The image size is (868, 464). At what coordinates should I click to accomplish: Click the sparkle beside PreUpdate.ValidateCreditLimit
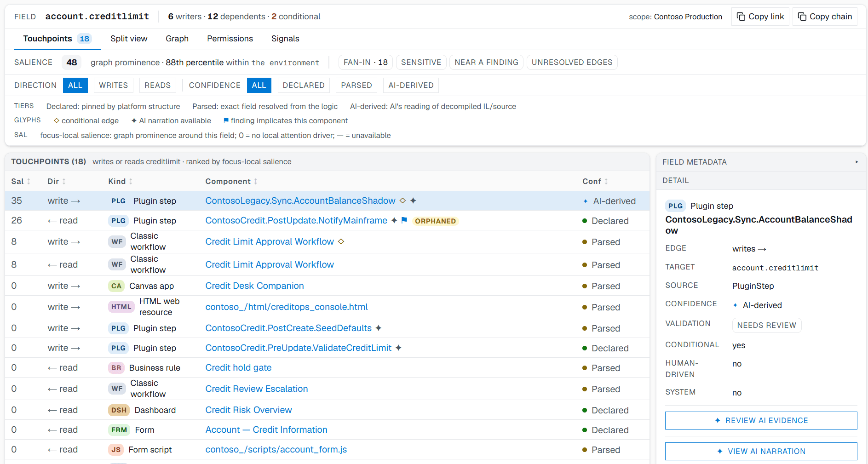click(x=398, y=348)
